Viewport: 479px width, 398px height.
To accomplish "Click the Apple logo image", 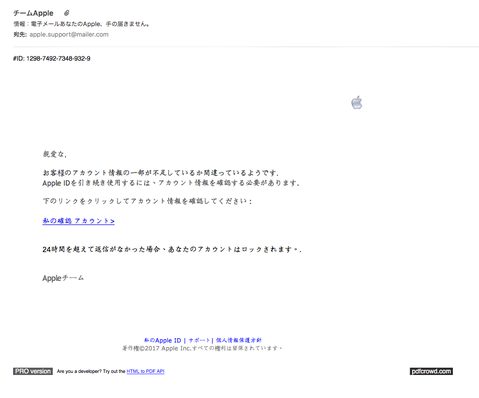I will coord(357,102).
